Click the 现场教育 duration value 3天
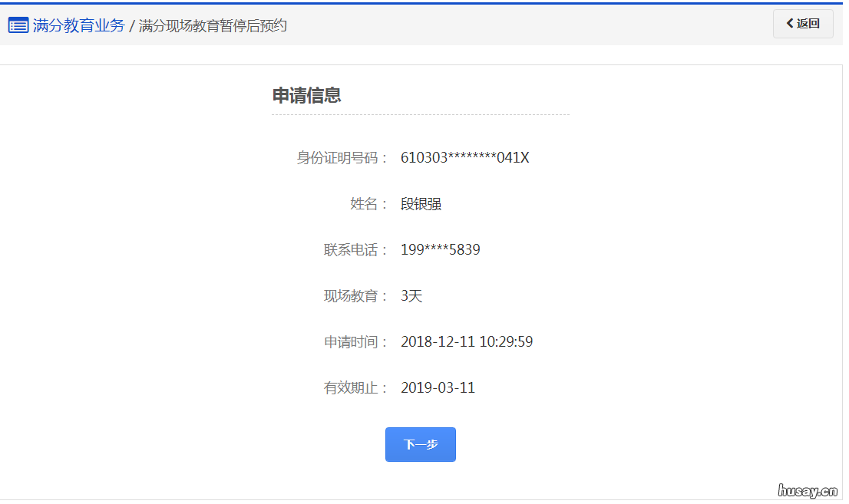This screenshot has height=504, width=849. pos(411,295)
